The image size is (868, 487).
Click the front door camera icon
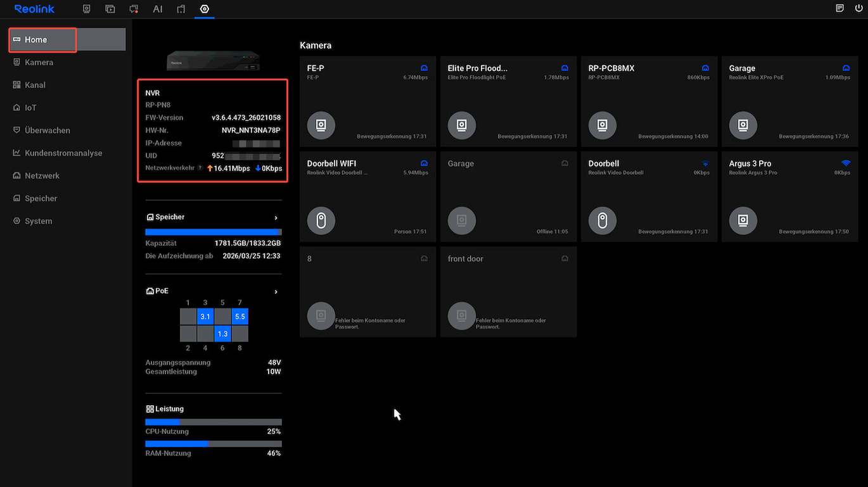point(462,315)
